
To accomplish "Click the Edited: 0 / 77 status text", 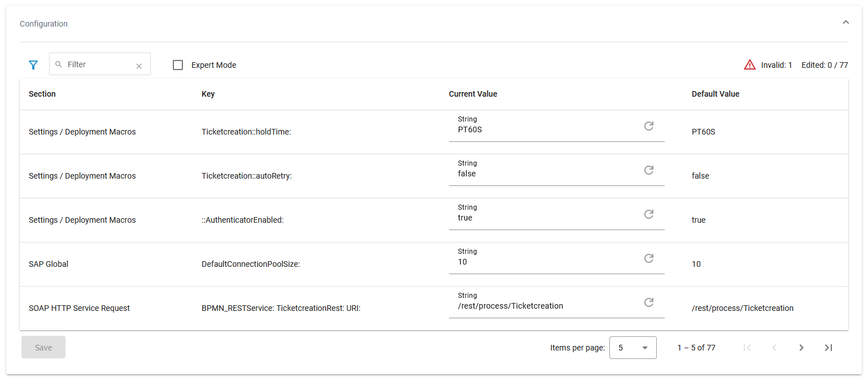I will click(x=824, y=64).
